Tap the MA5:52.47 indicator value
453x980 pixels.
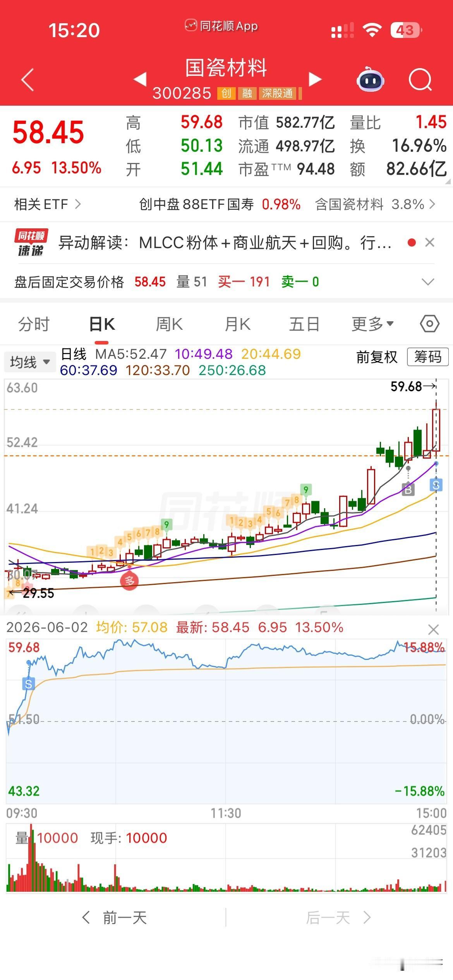click(131, 354)
